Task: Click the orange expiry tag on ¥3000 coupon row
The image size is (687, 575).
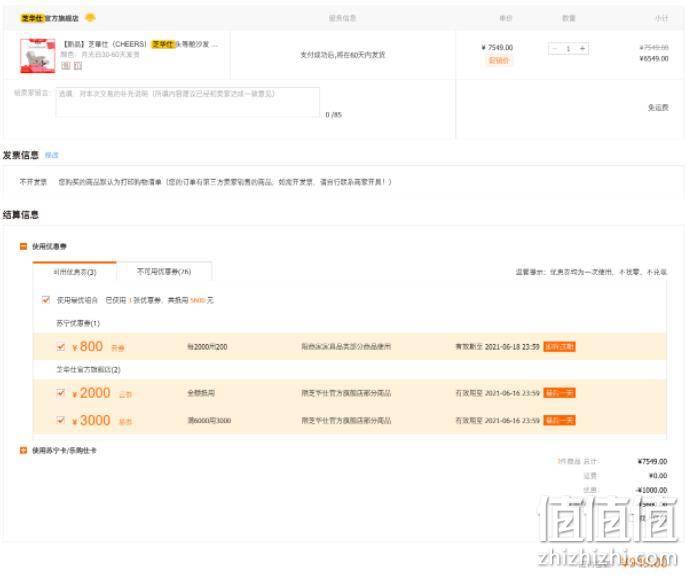Action: 560,420
